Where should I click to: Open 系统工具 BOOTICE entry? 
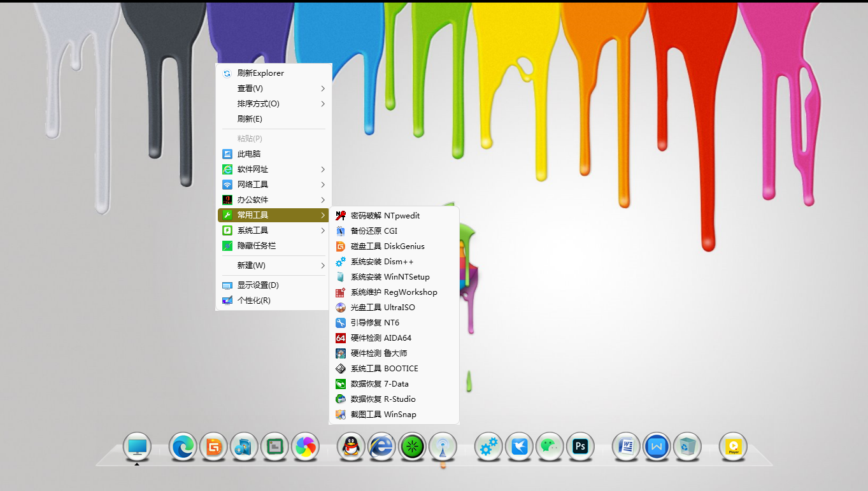[x=394, y=369]
